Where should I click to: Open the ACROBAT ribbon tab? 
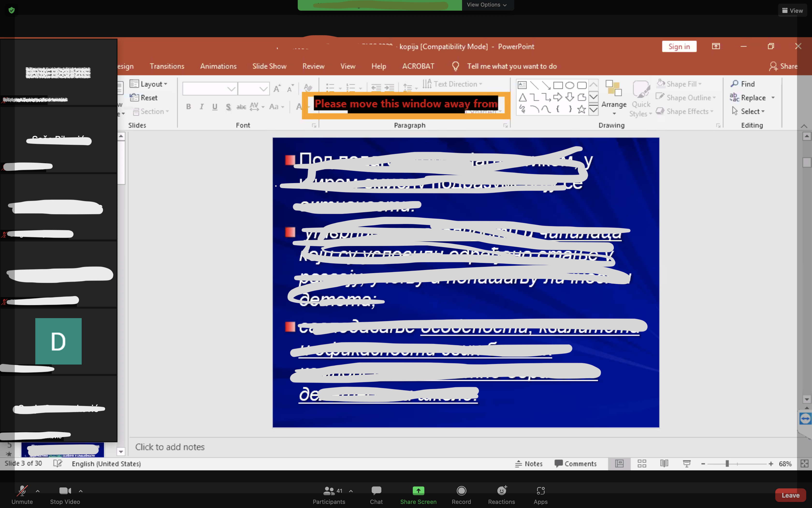418,66
